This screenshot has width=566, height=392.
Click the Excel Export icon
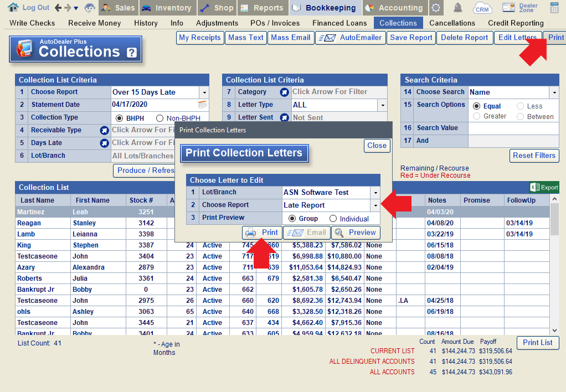[x=544, y=187]
